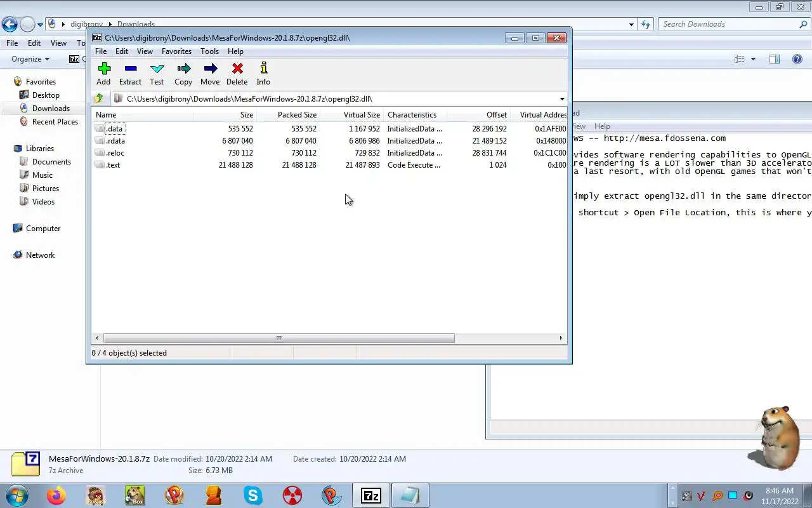Select the .data section row
This screenshot has width=812, height=508.
329,129
